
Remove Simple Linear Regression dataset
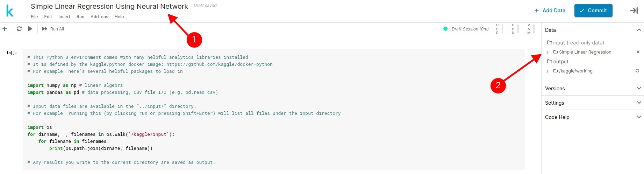point(638,52)
